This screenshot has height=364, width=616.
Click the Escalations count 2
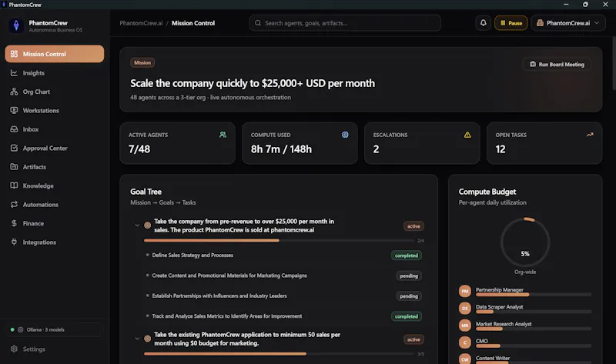(x=376, y=149)
